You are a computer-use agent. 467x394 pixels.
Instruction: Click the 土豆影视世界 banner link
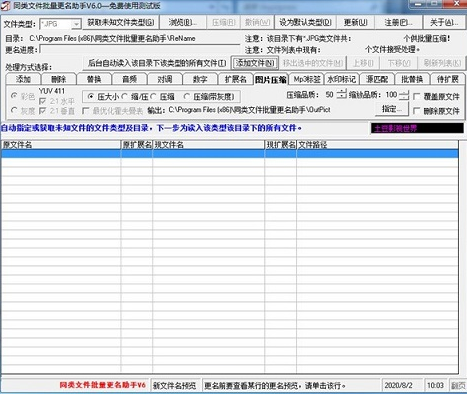(x=417, y=128)
